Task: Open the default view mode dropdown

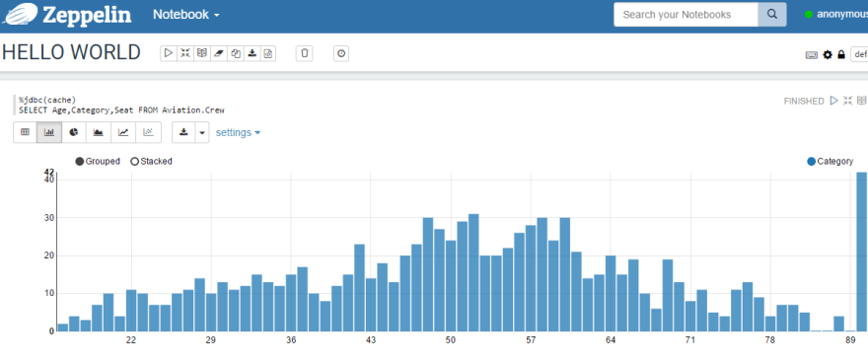Action: coord(859,54)
